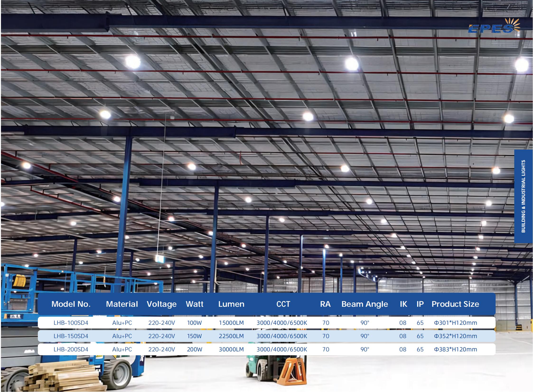Select model LHB-150SD4 cell
This screenshot has width=533, height=392.
(x=71, y=336)
